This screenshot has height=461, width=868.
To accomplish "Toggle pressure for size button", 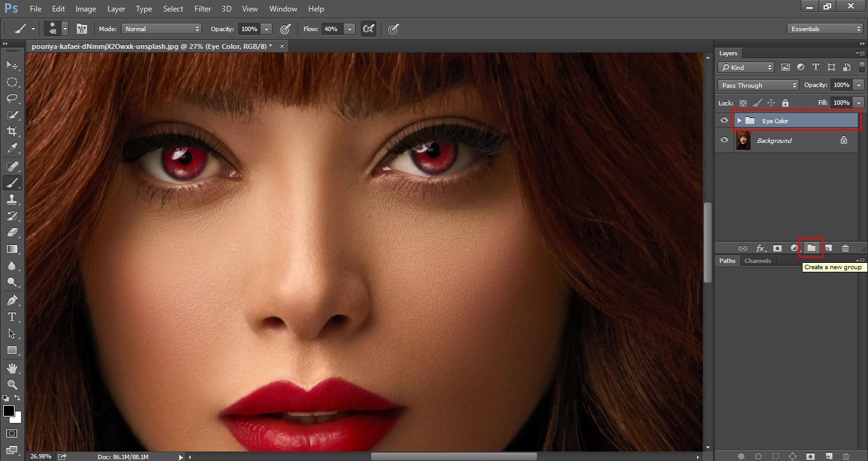I will [393, 29].
